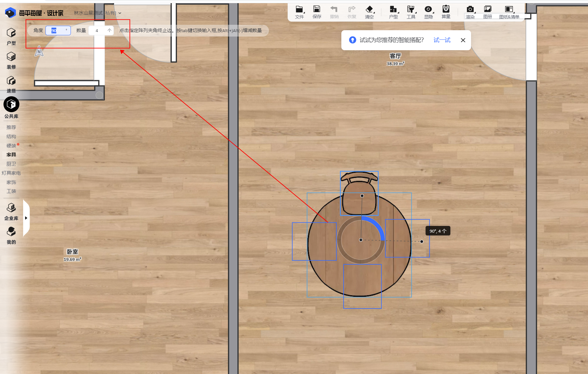Image resolution: width=588 pixels, height=374 pixels.
Task: Select the 灯具家电 category
Action: tap(11, 173)
